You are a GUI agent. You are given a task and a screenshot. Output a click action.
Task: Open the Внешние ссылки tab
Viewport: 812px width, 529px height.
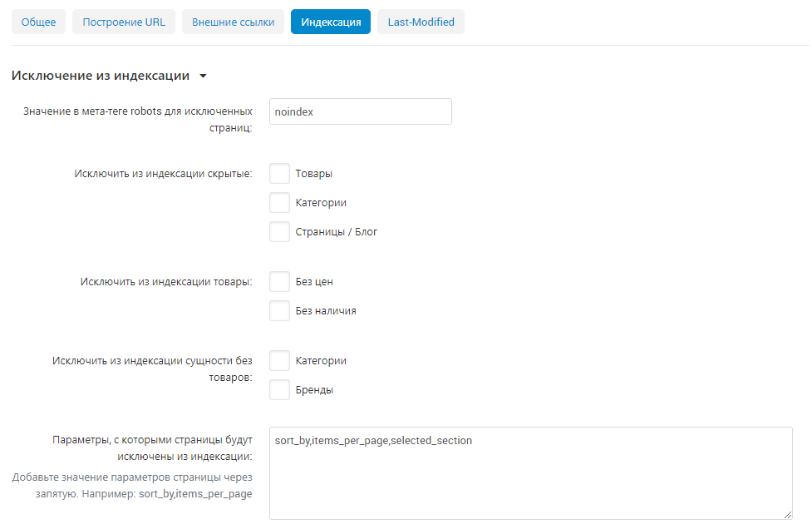tap(233, 22)
